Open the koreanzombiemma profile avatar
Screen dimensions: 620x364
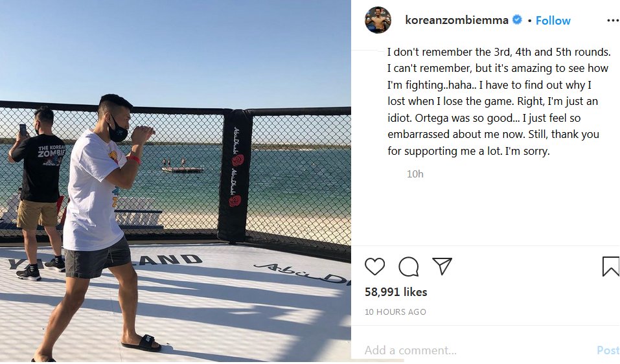tap(378, 20)
